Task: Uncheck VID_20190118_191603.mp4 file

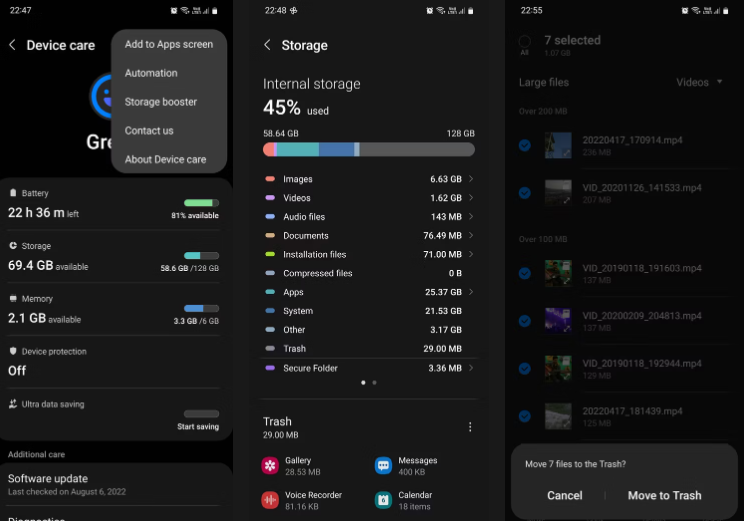Action: point(524,273)
